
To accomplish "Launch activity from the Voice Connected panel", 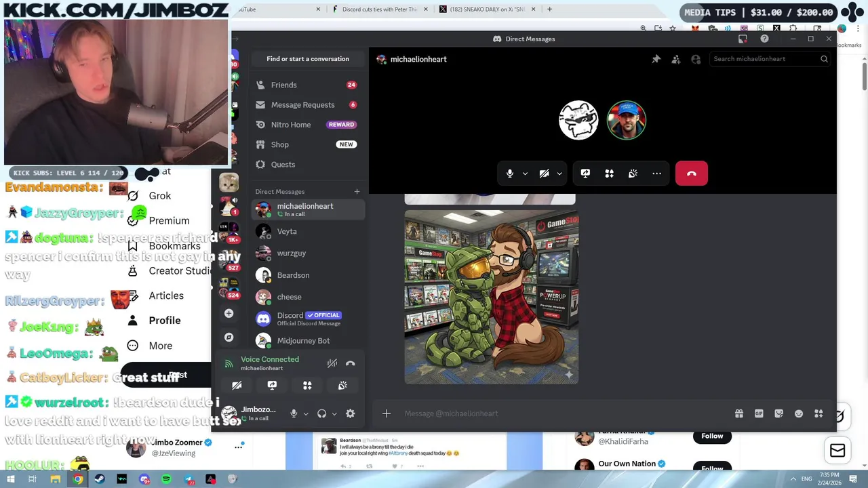I will tap(307, 385).
